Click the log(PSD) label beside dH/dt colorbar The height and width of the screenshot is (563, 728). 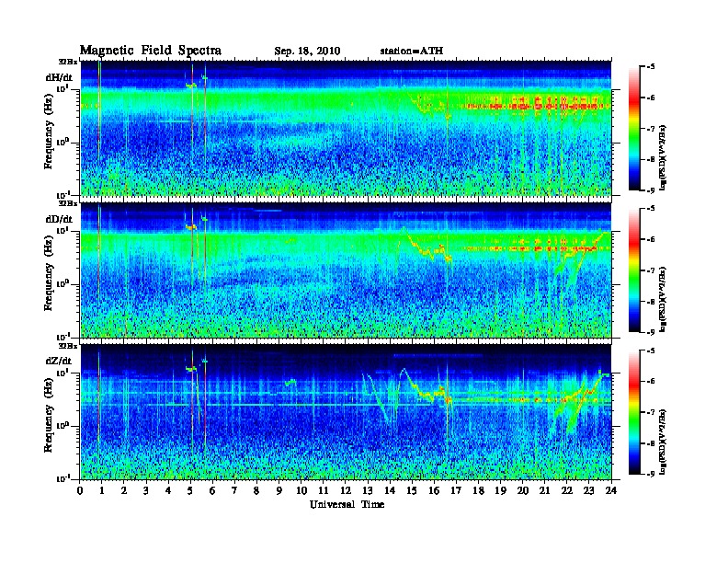664,157
